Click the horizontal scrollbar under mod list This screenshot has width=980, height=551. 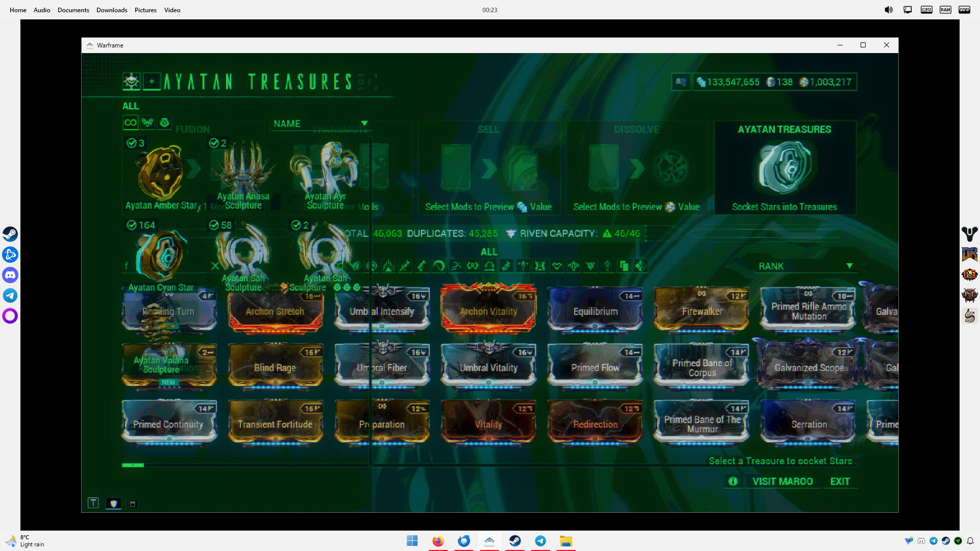tap(133, 465)
